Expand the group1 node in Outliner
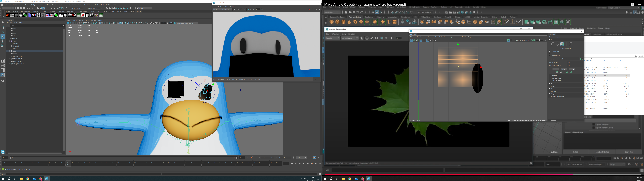 point(9,51)
